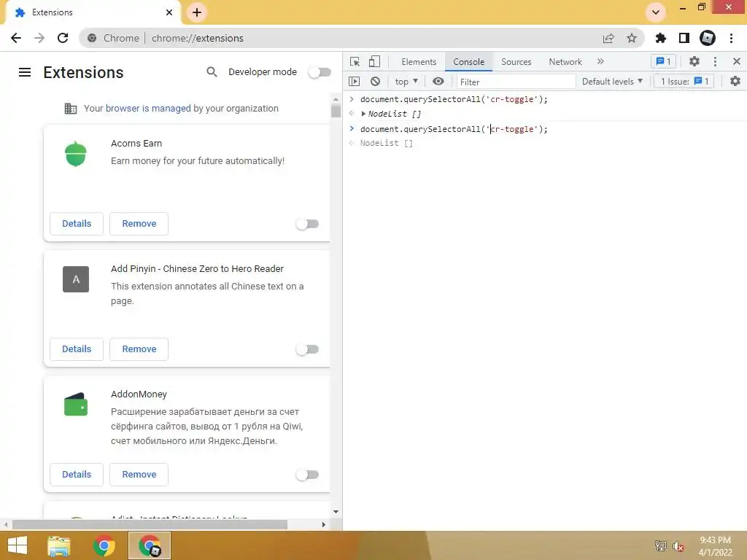This screenshot has width=747, height=560.
Task: Bookmark this page with the star icon
Action: [x=632, y=38]
